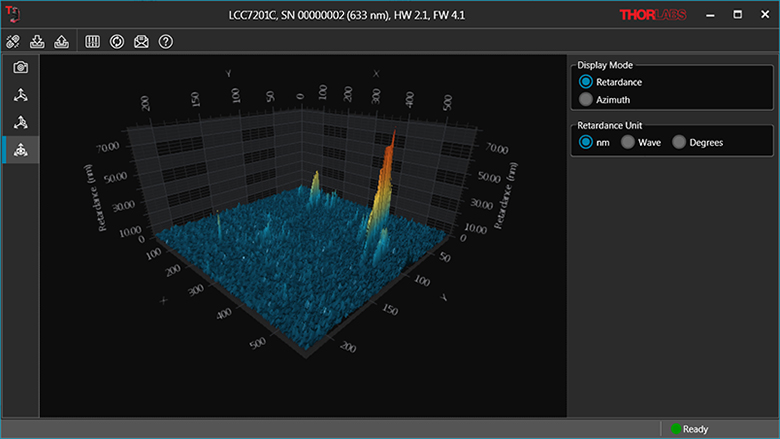The image size is (780, 439).
Task: Click the circular refresh arrows icon
Action: point(117,41)
